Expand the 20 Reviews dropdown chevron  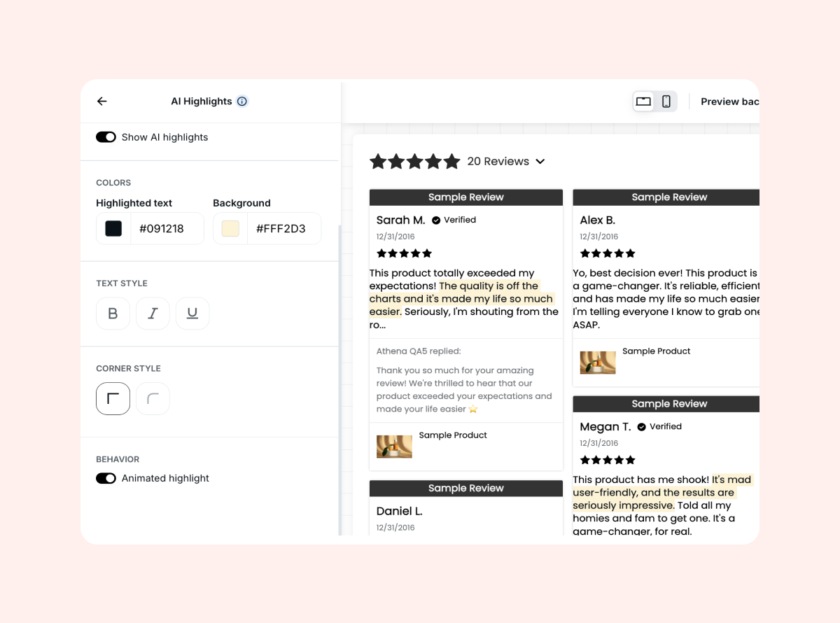(540, 162)
